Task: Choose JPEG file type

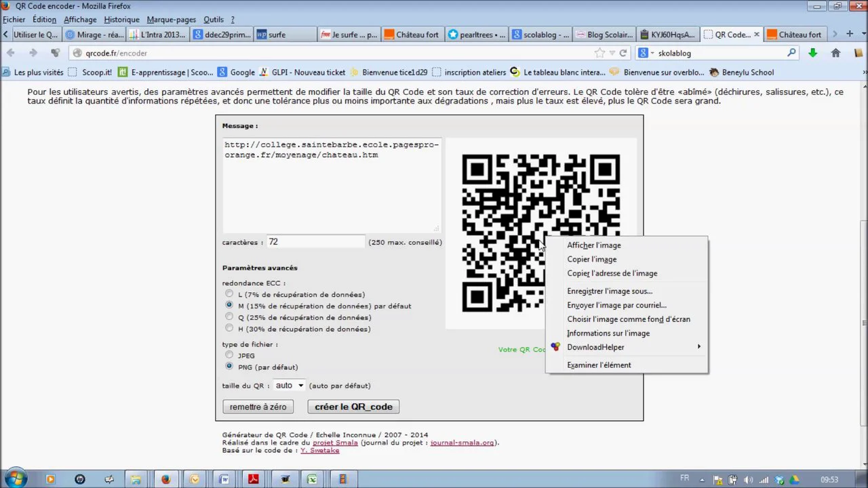Action: point(229,355)
